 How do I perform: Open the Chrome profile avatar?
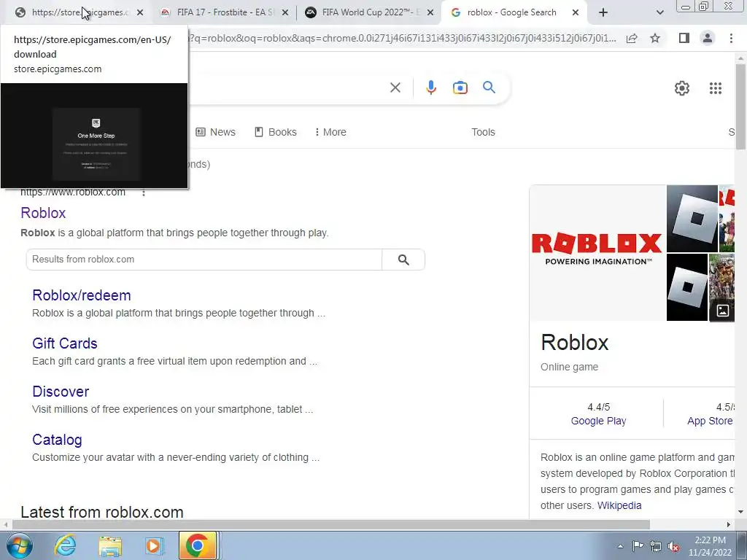(708, 38)
